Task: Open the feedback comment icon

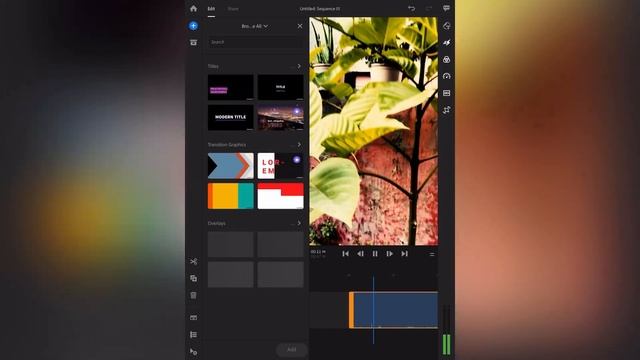Action: tap(447, 8)
